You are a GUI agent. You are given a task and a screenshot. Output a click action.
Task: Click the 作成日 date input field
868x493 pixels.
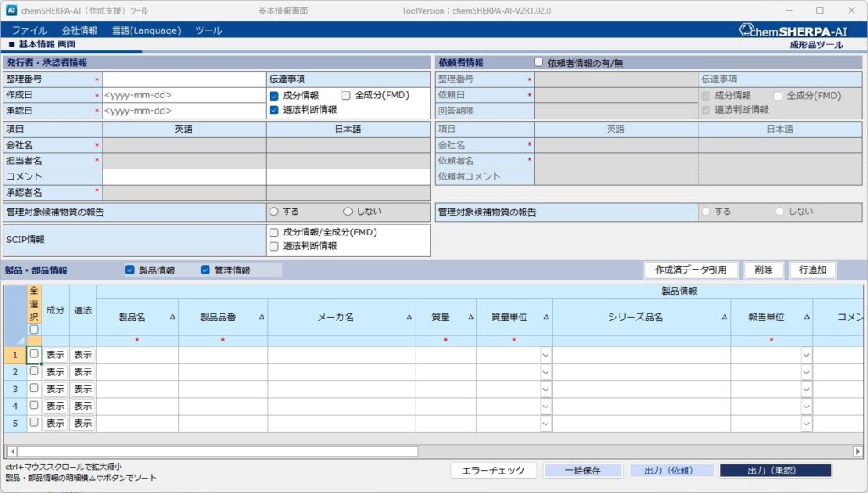coord(184,96)
